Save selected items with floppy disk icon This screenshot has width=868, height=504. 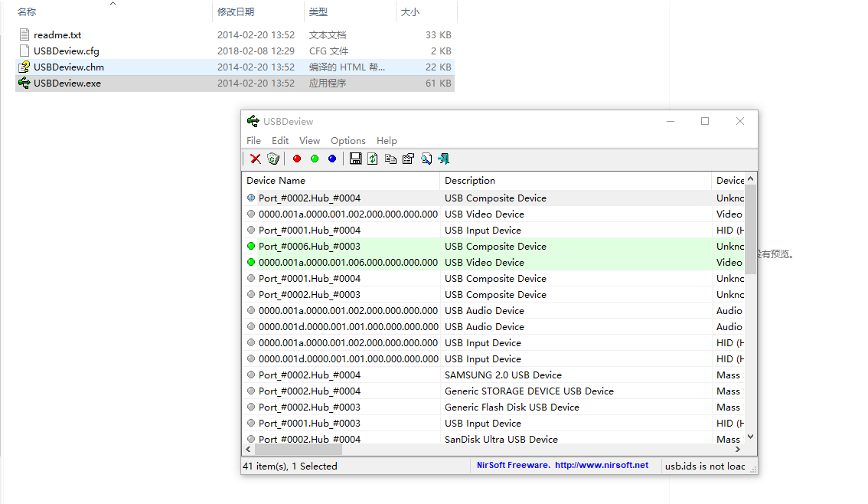click(x=356, y=159)
